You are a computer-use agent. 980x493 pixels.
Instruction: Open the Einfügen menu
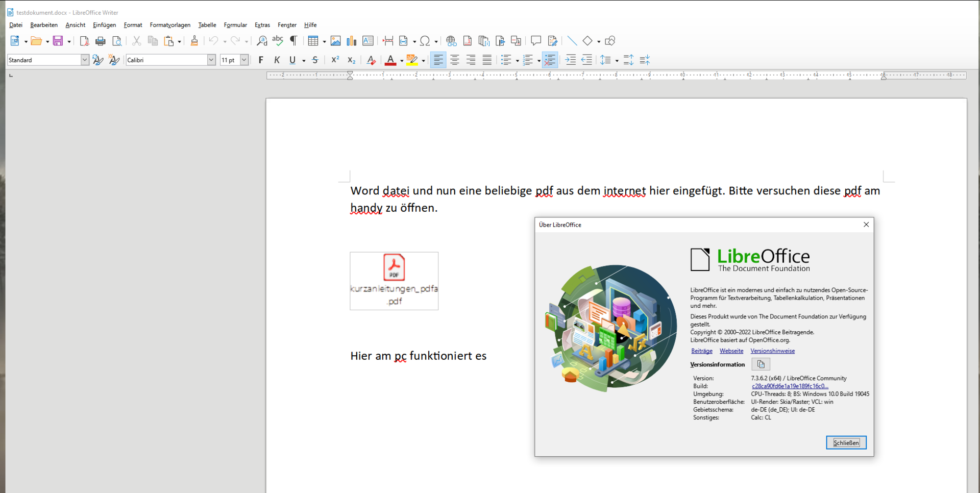(104, 25)
